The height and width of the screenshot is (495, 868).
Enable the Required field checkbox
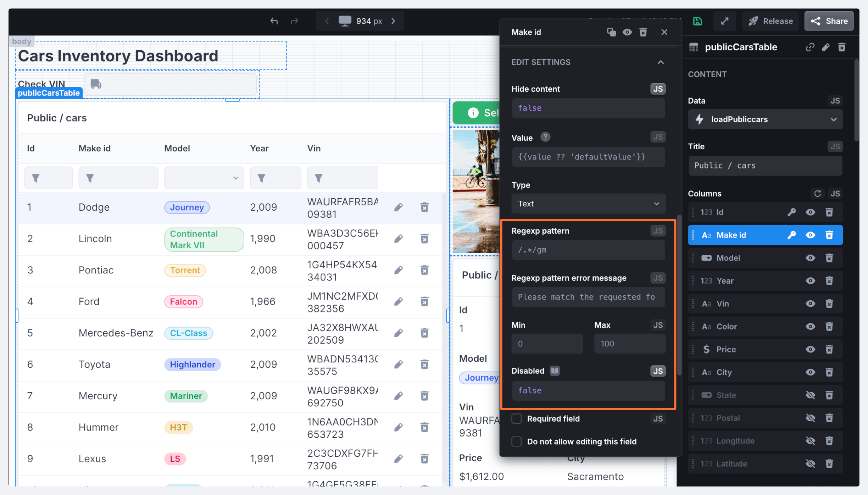pos(517,419)
